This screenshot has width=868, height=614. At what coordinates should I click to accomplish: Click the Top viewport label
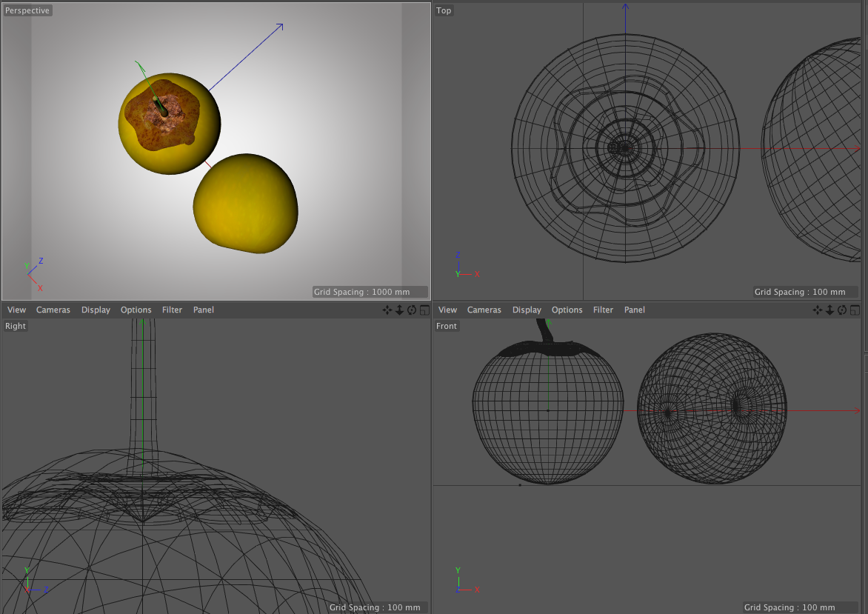pos(444,10)
